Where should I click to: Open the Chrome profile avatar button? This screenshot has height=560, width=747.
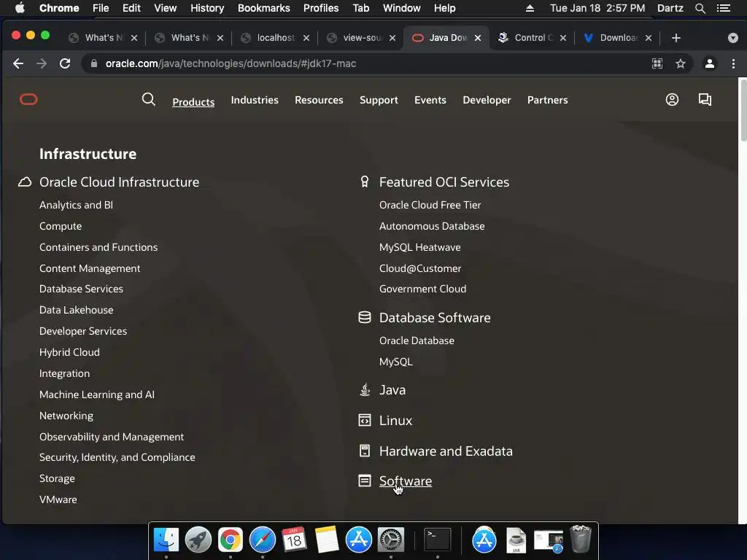[x=709, y=63]
